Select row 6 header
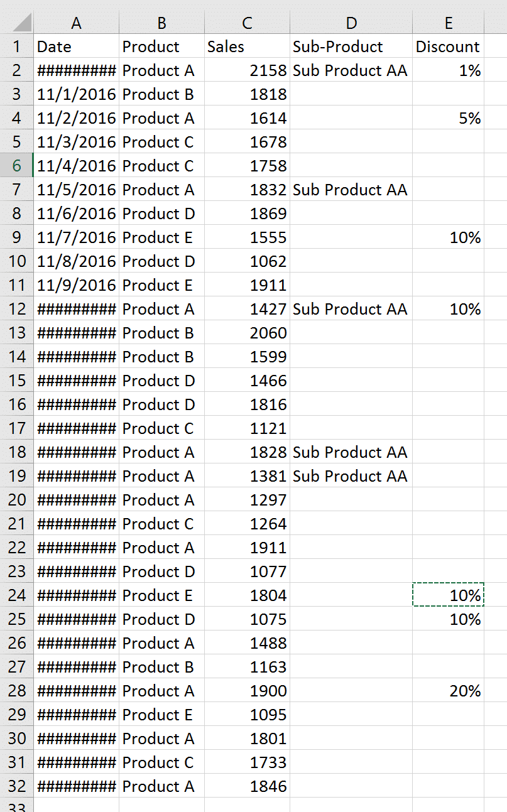The width and height of the screenshot is (507, 812). (x=17, y=166)
